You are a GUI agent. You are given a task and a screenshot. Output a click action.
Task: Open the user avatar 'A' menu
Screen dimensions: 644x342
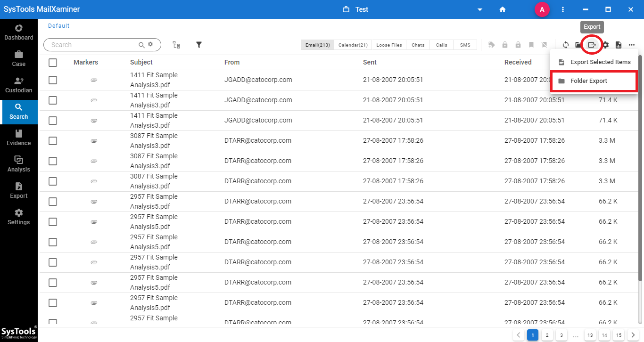[542, 9]
